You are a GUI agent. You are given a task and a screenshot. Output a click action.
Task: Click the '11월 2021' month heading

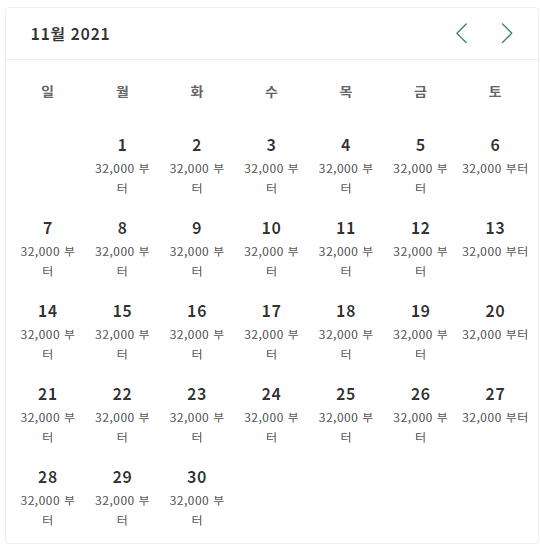(x=70, y=34)
